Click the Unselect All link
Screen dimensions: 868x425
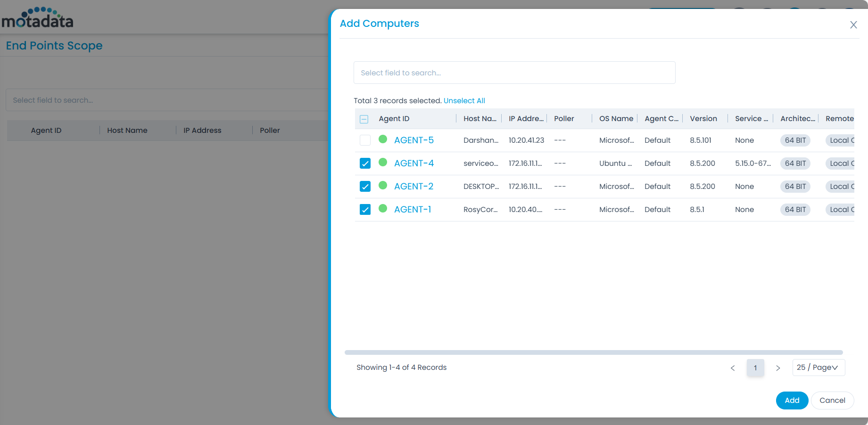(x=464, y=101)
